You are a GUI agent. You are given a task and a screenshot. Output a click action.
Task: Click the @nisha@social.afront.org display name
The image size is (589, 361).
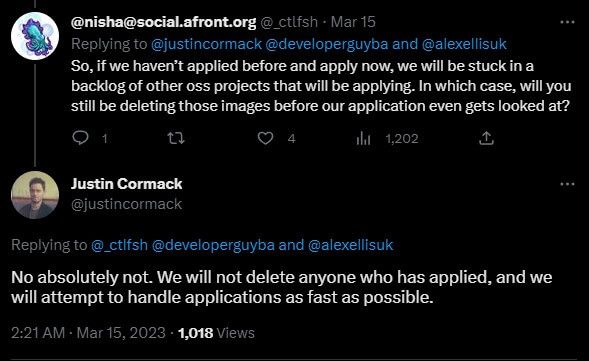point(164,22)
